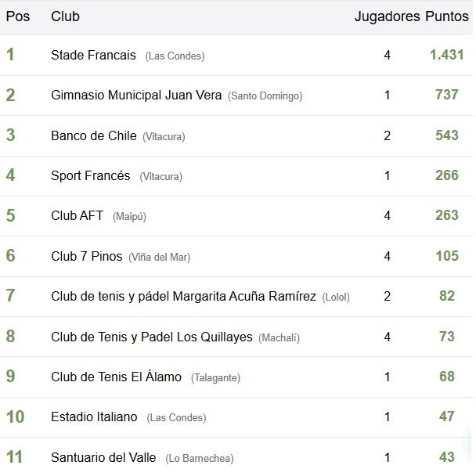Click Club de tenis Margarita Acuña Ramírez

point(183,296)
